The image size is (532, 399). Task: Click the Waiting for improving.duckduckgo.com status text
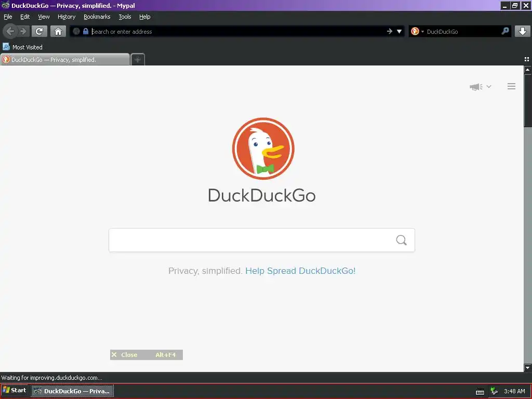click(x=51, y=378)
